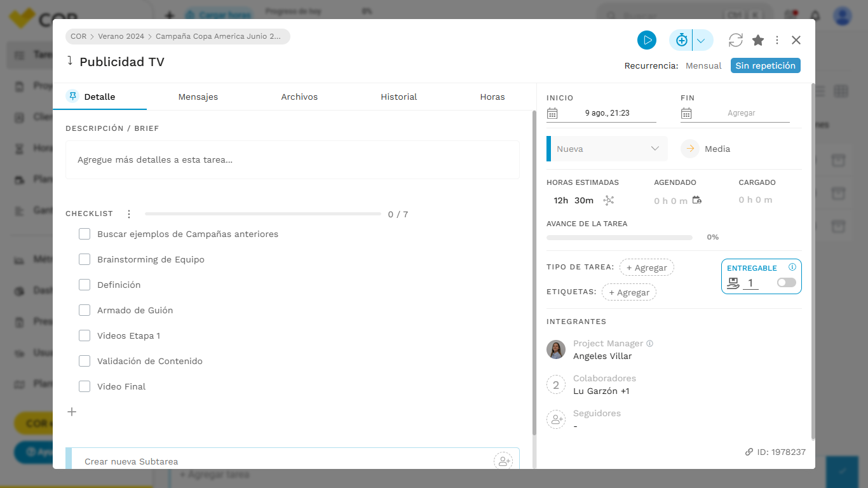Click the Avance de la Tarea progress bar
This screenshot has width=868, height=488.
620,238
